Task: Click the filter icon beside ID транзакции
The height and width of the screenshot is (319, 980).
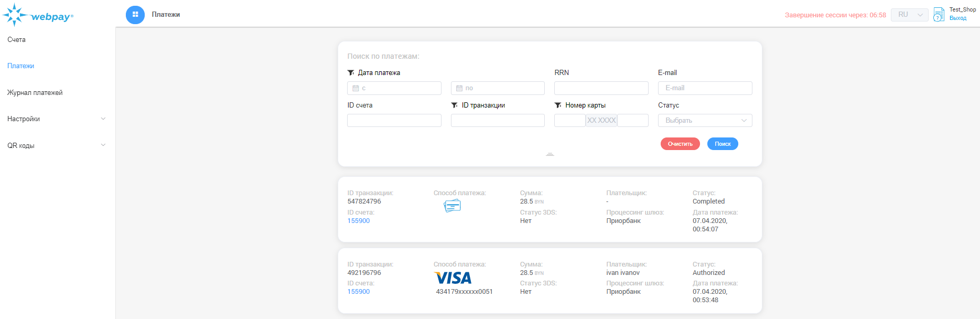Action: pos(455,105)
